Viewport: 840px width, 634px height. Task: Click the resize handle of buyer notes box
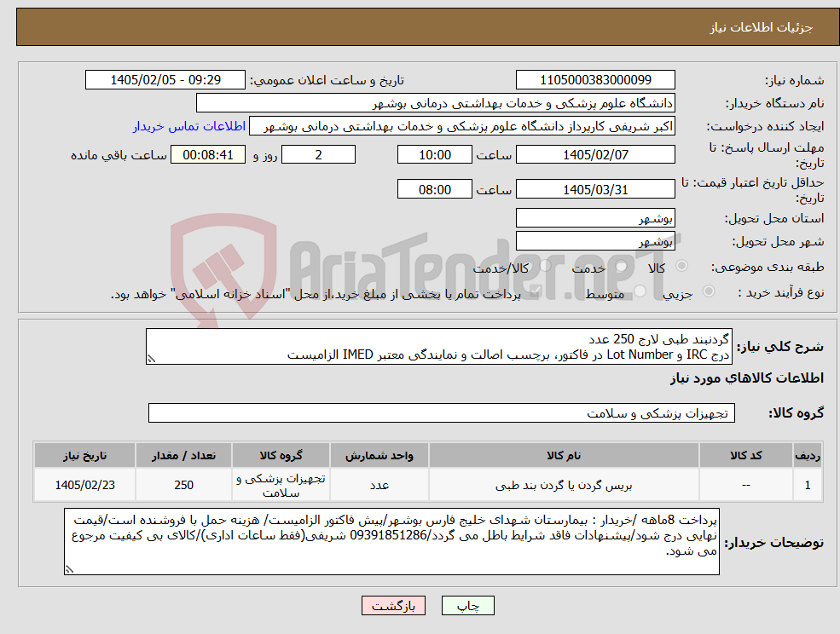(x=69, y=570)
